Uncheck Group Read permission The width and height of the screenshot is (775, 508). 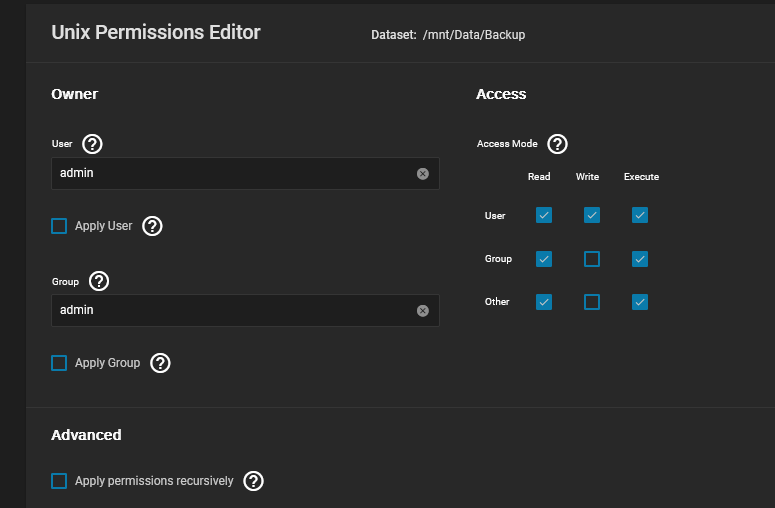pyautogui.click(x=544, y=259)
